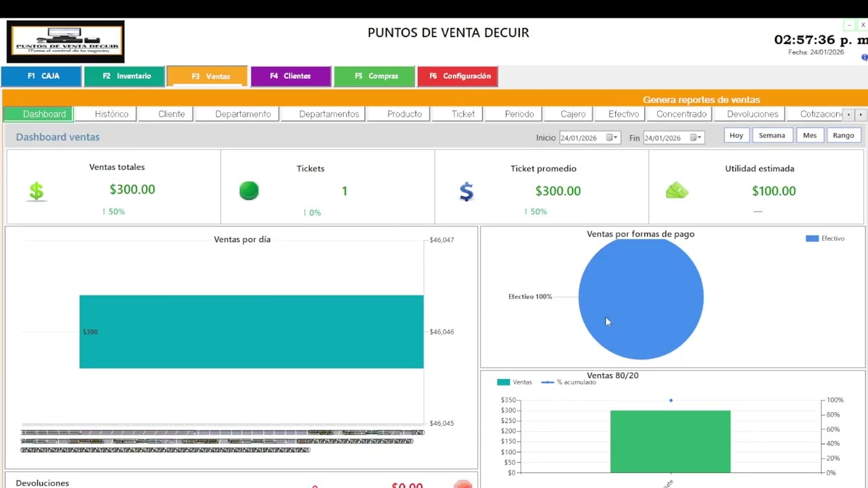
Task: Click the 0% change under Tickets
Action: (x=312, y=213)
